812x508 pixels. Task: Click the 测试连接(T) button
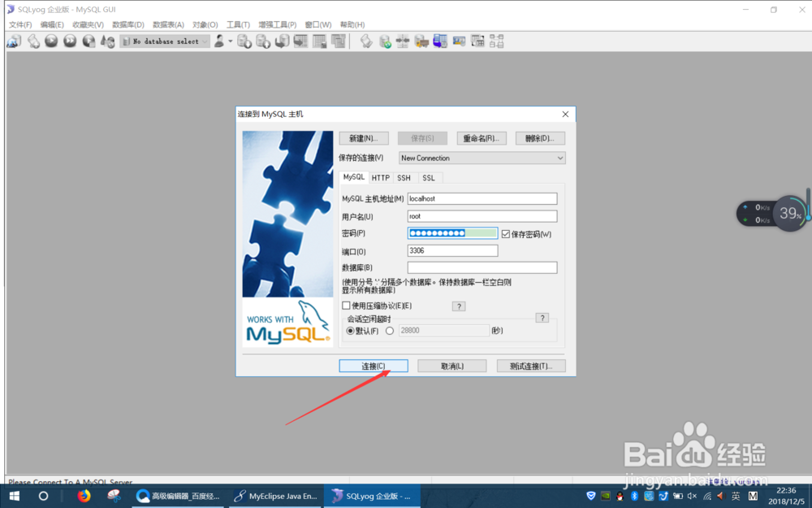click(x=530, y=366)
